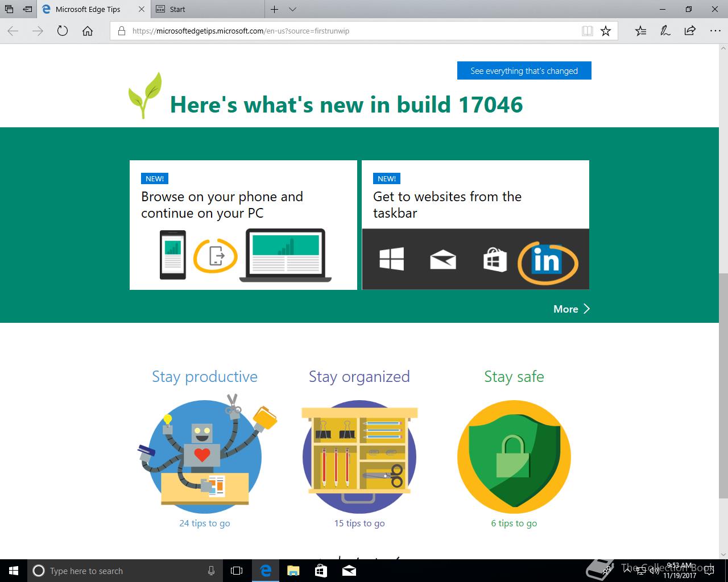This screenshot has width=728, height=582.
Task: Open the Windows Start menu
Action: [x=14, y=571]
